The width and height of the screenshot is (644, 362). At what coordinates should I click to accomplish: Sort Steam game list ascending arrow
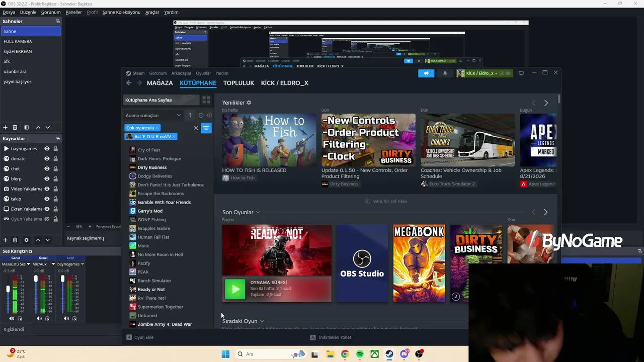[190, 115]
